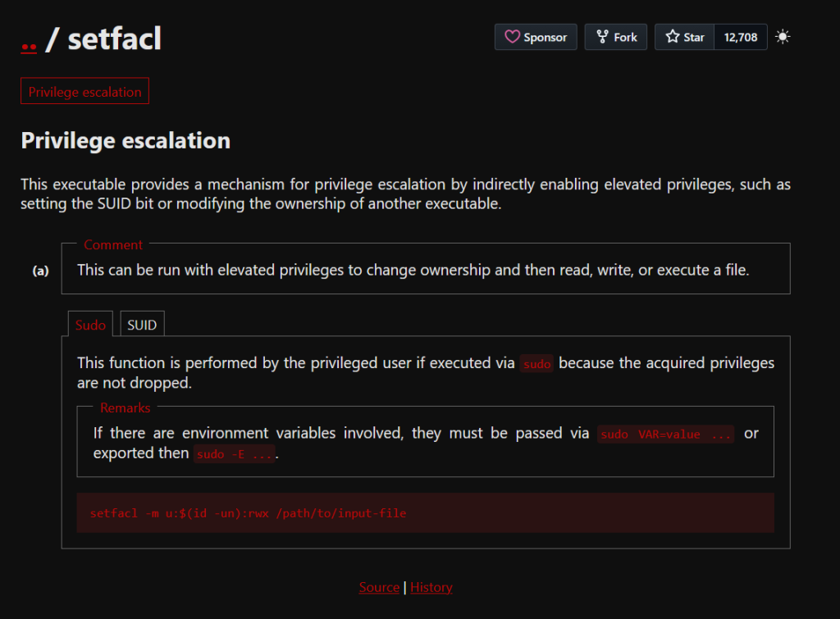Click the Remarks box label
This screenshot has height=619, width=840.
[x=126, y=407]
